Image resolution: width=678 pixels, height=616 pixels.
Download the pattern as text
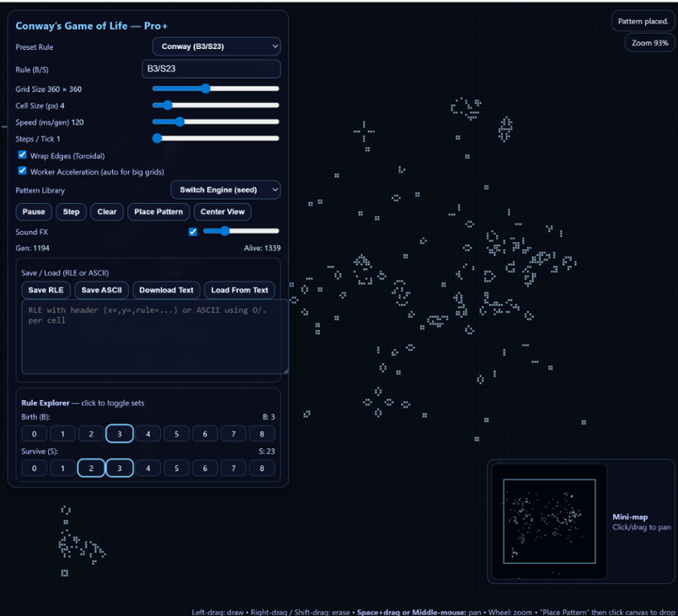[x=166, y=290]
